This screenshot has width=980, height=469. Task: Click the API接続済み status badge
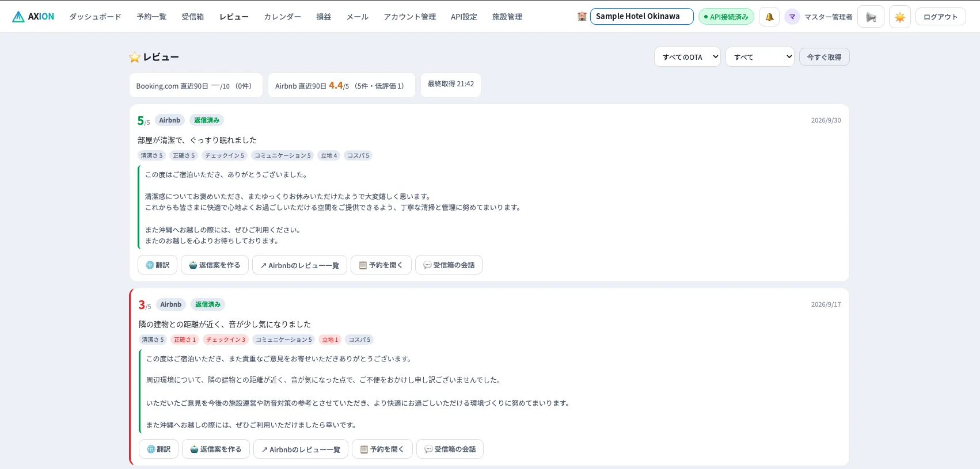pos(726,17)
